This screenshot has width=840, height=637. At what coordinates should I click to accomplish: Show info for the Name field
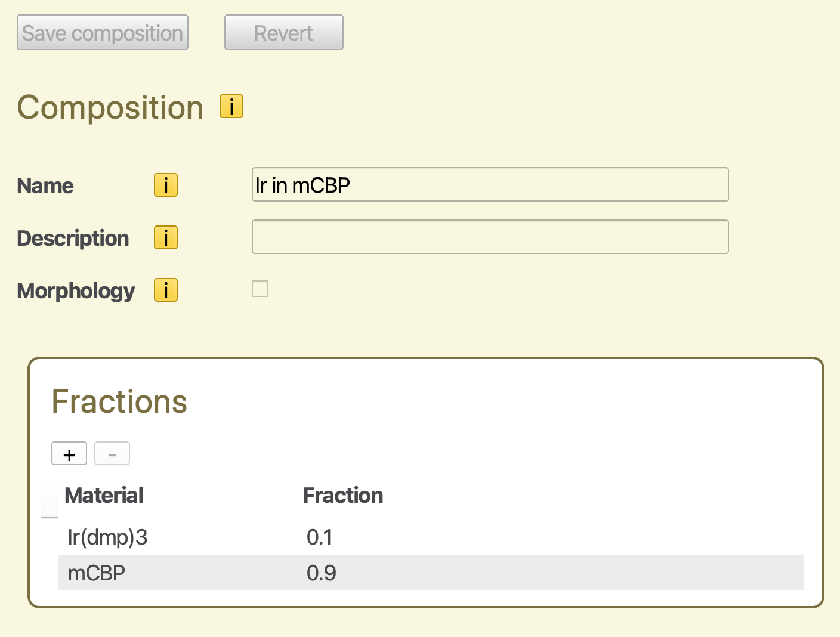(166, 185)
